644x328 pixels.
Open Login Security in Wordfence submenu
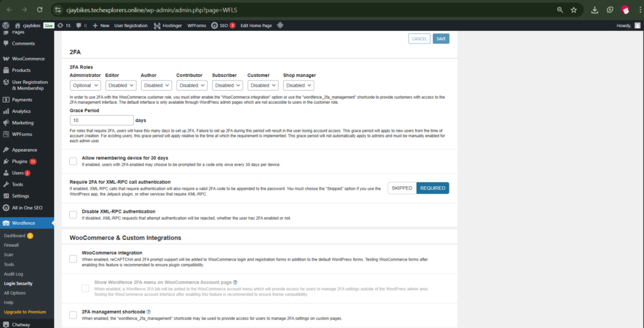18,283
